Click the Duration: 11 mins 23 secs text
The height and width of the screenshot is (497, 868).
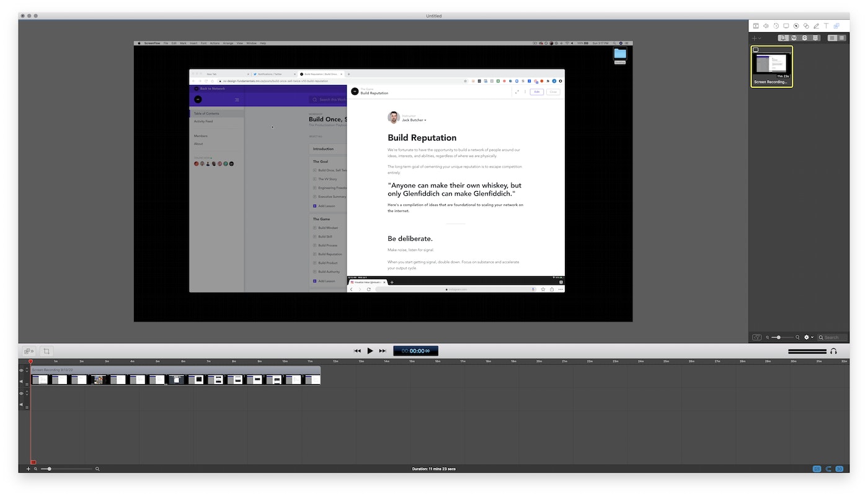click(x=433, y=469)
